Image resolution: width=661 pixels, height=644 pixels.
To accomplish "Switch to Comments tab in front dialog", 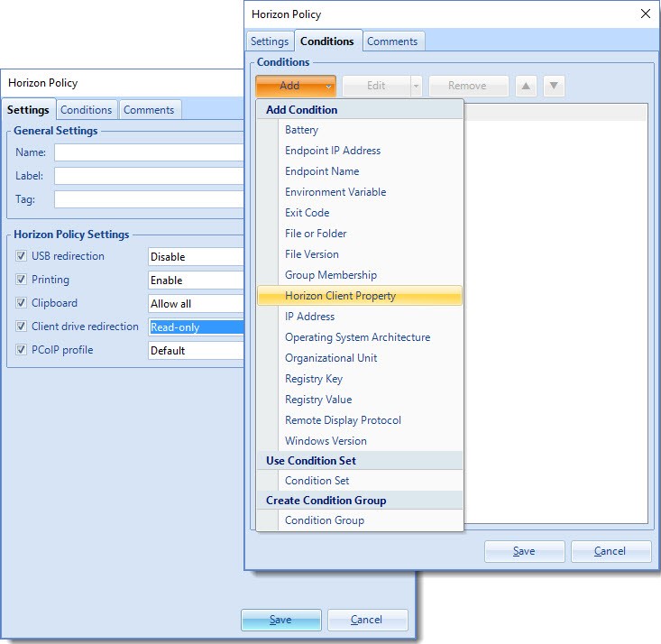I will [392, 41].
